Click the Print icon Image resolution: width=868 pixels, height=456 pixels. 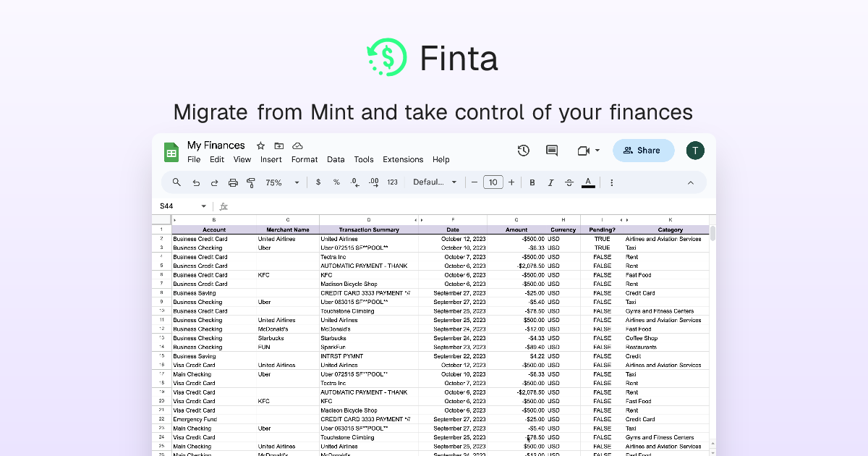pyautogui.click(x=233, y=182)
